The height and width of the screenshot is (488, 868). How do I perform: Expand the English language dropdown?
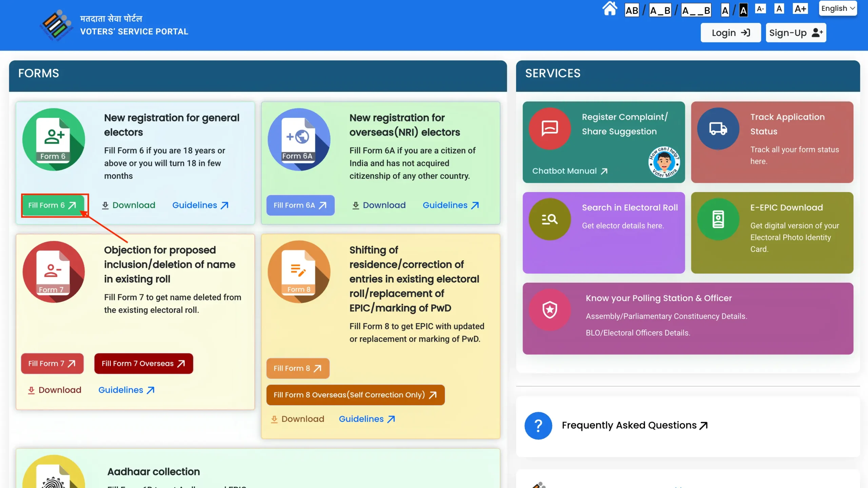[837, 8]
